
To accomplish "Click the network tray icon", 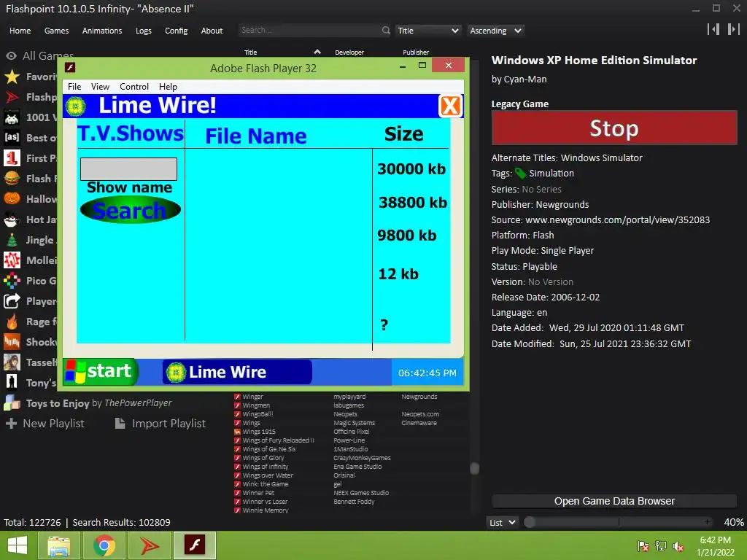I will (x=661, y=546).
